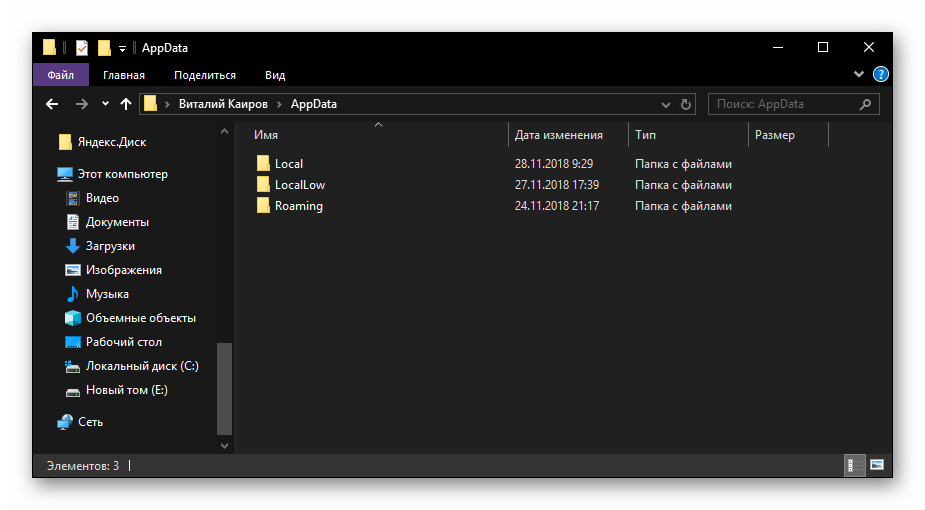Image resolution: width=925 pixels, height=510 pixels.
Task: Open the Explorer help icon
Action: [881, 75]
